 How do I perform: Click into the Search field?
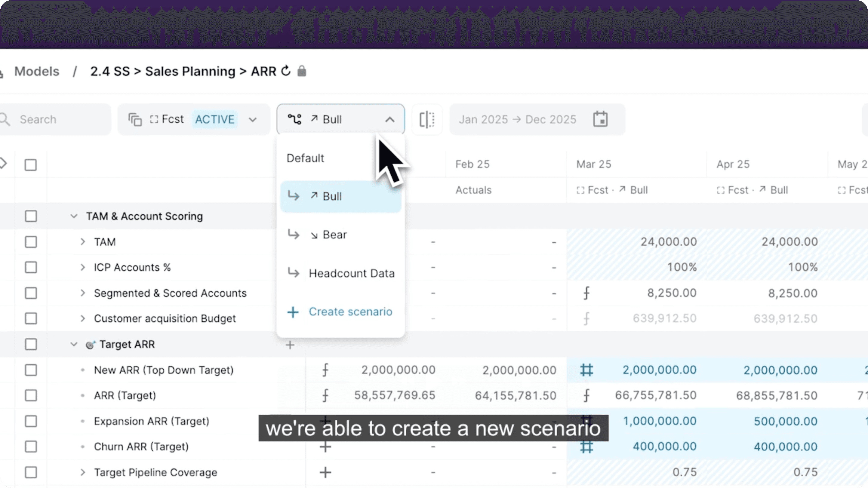(x=55, y=120)
